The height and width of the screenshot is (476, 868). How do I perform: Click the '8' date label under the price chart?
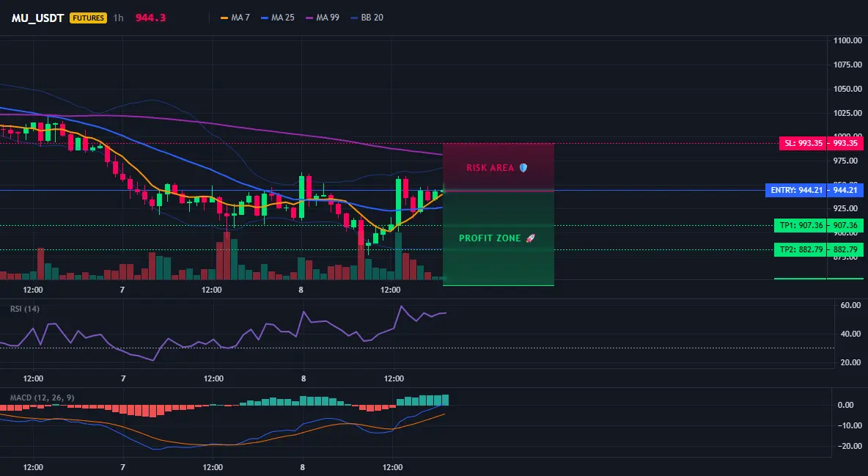pyautogui.click(x=301, y=290)
